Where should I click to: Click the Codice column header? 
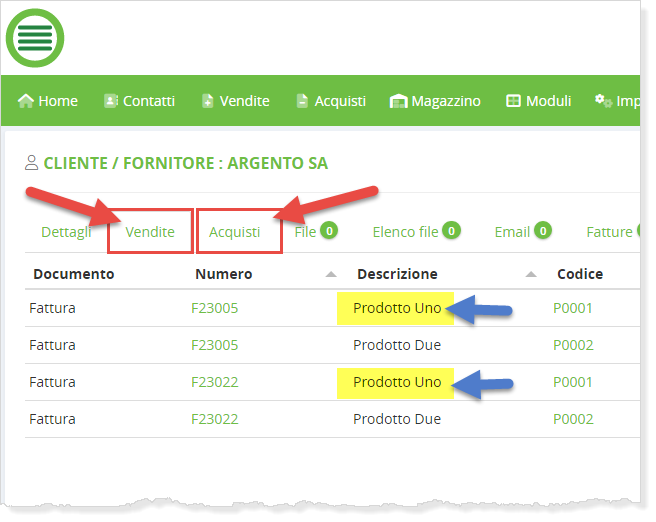(580, 274)
